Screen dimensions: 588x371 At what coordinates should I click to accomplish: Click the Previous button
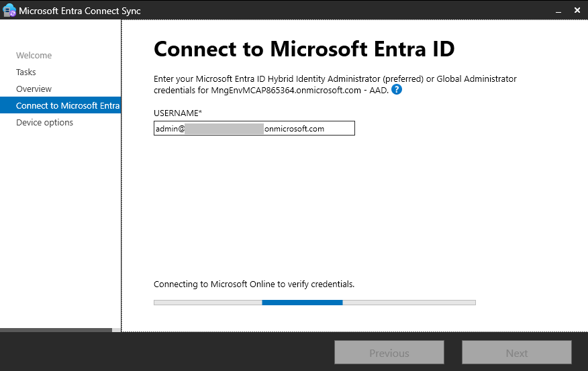point(389,352)
